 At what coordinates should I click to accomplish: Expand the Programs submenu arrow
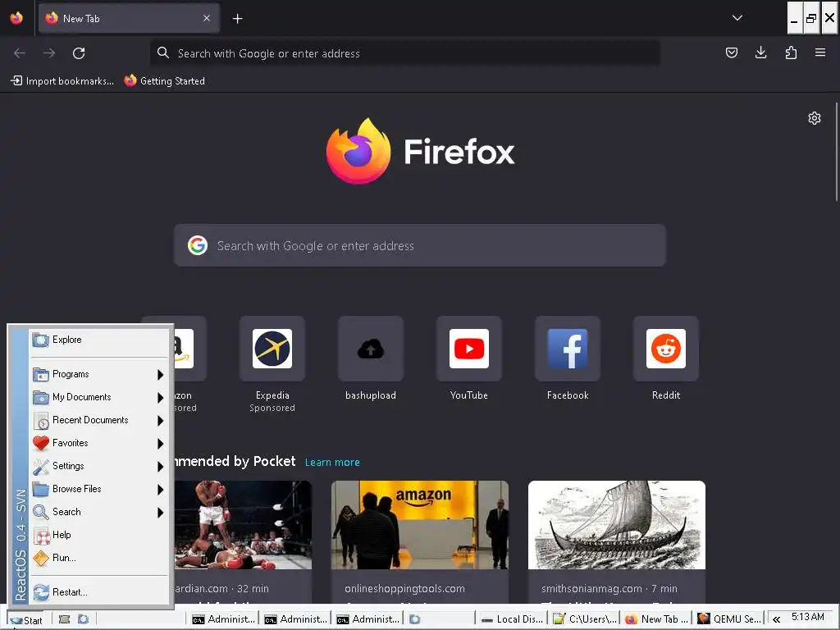pos(160,374)
